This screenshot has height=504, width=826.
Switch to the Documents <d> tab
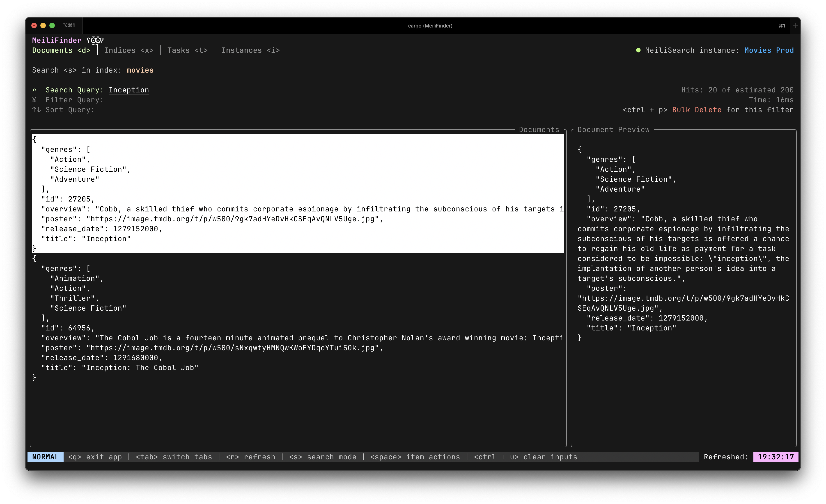pyautogui.click(x=61, y=50)
